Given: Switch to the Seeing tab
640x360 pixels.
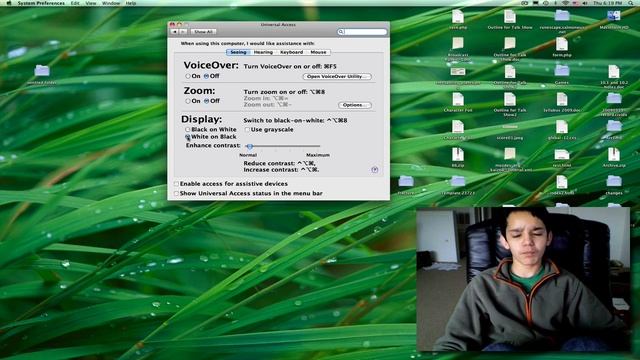Looking at the screenshot, I should (x=238, y=52).
